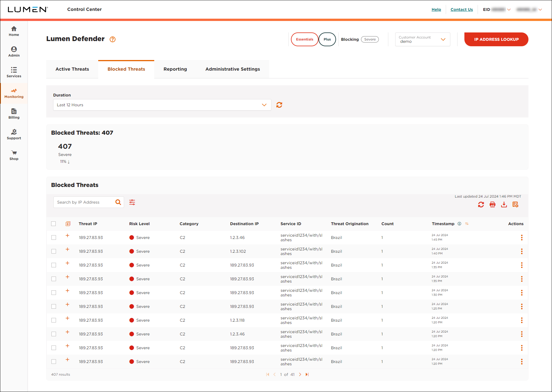552x392 pixels.
Task: Click Risk Level column header
Action: coord(139,224)
